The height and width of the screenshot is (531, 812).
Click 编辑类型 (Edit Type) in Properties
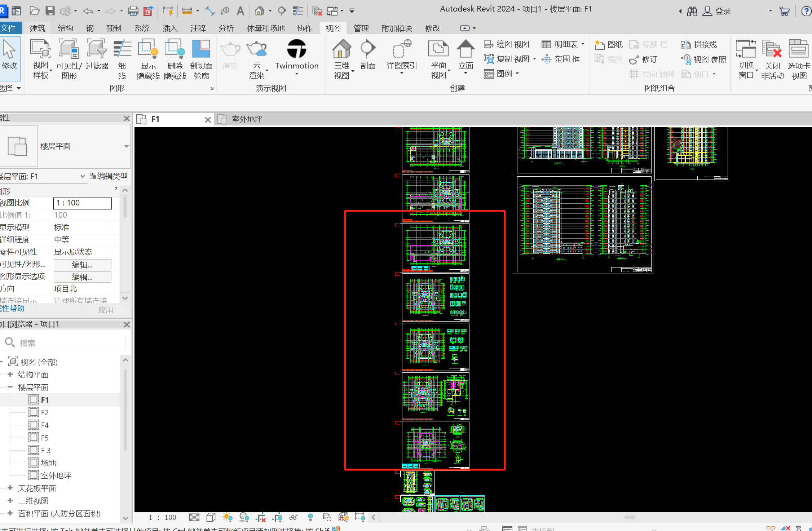click(x=109, y=176)
